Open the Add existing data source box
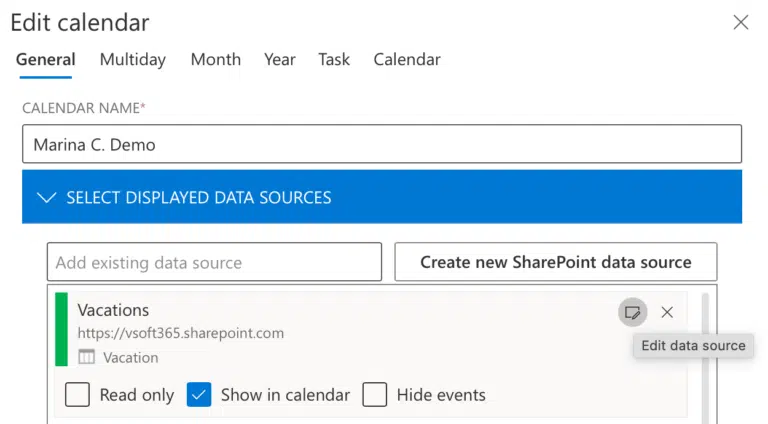The height and width of the screenshot is (424, 768). point(215,262)
